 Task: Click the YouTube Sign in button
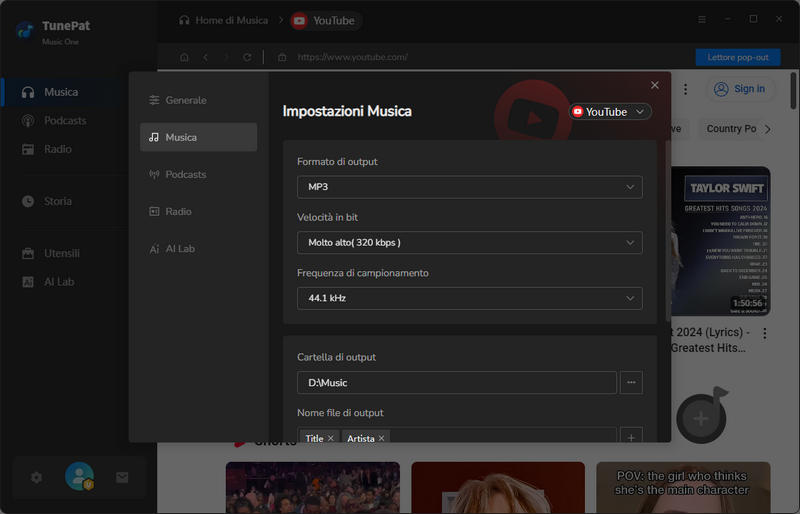pyautogui.click(x=739, y=89)
